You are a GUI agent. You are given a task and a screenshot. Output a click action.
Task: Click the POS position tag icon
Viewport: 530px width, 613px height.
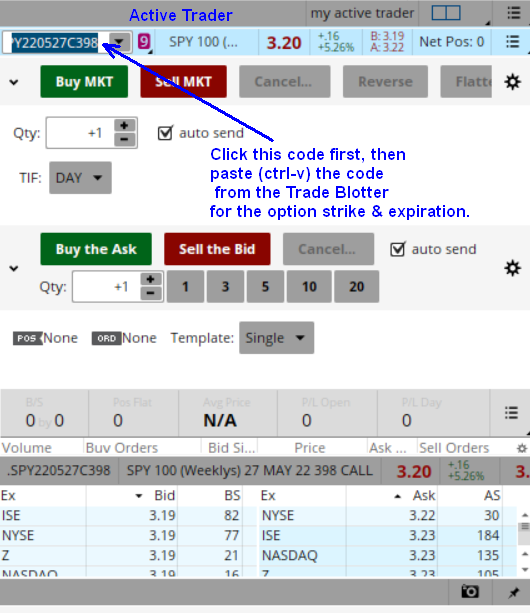point(27,338)
